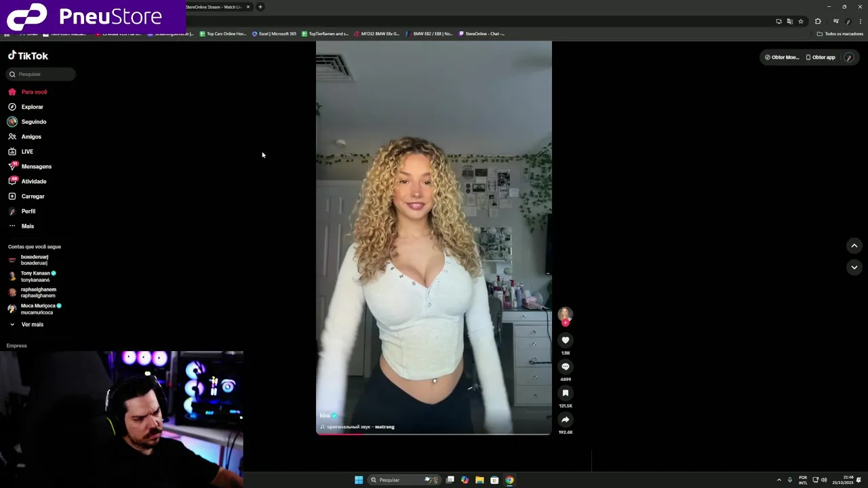Click the Carregar upload icon
This screenshot has width=868, height=488.
[12, 196]
